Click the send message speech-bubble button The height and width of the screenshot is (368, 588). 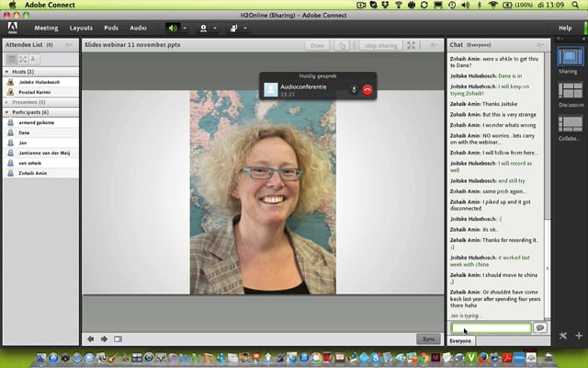click(540, 328)
